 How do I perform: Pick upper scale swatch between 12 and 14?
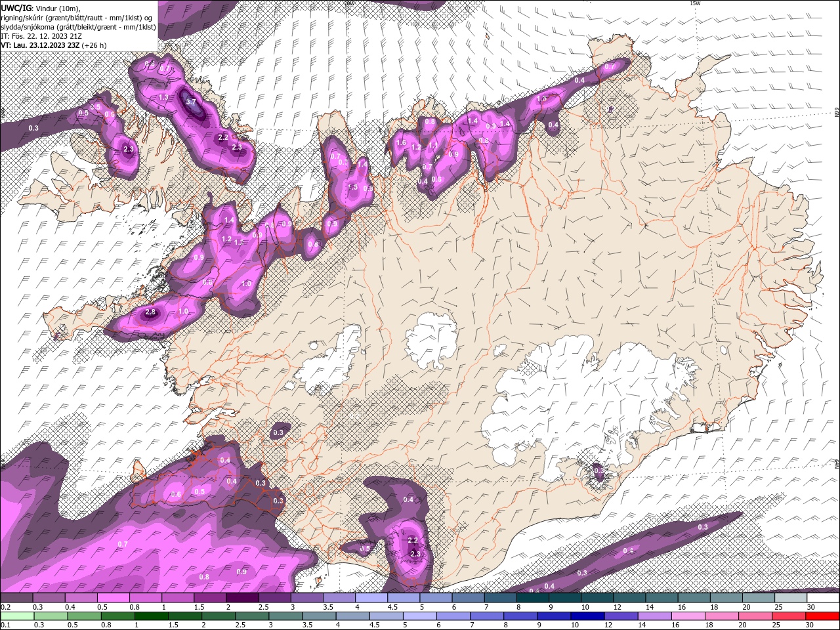(629, 598)
